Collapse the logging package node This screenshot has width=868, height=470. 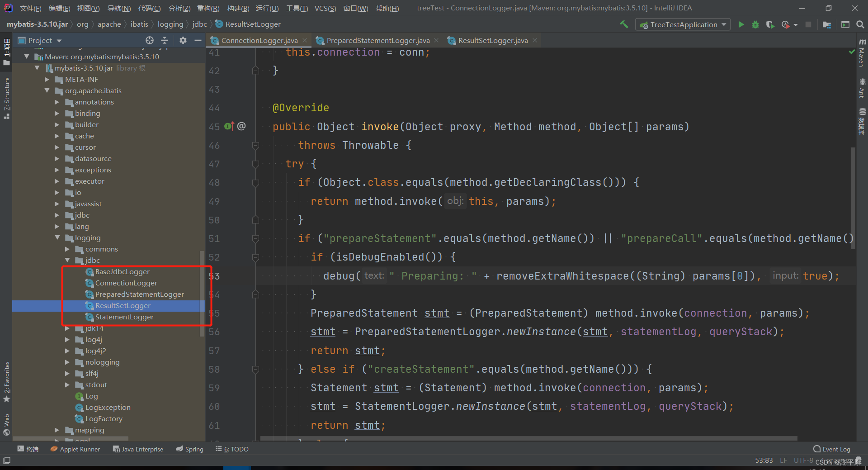click(x=57, y=237)
